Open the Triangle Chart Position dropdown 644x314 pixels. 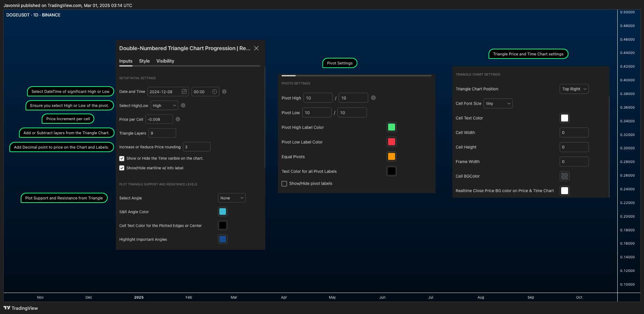pyautogui.click(x=574, y=89)
